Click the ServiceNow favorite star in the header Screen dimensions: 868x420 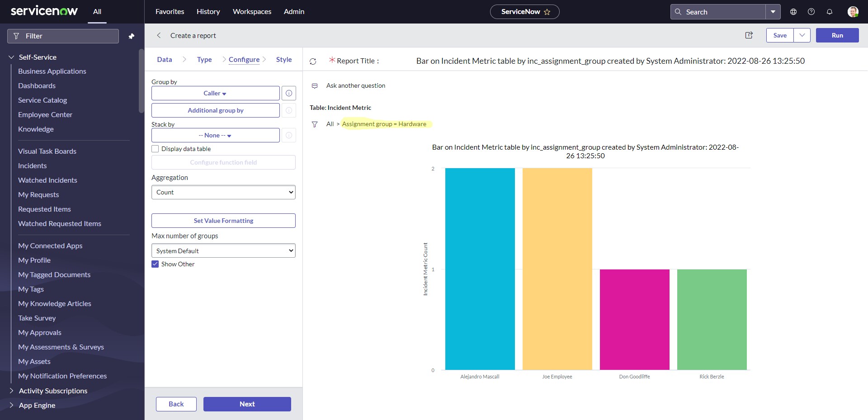click(547, 12)
